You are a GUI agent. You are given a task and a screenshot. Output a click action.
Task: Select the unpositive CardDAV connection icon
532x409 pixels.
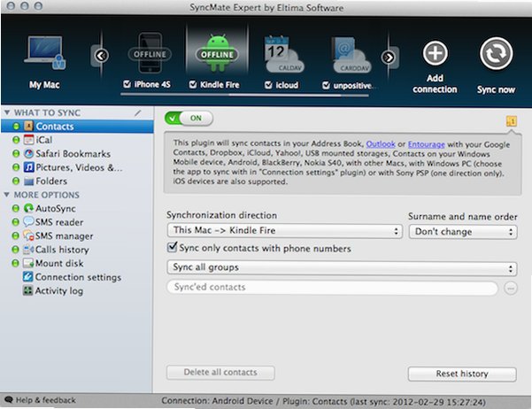click(351, 55)
